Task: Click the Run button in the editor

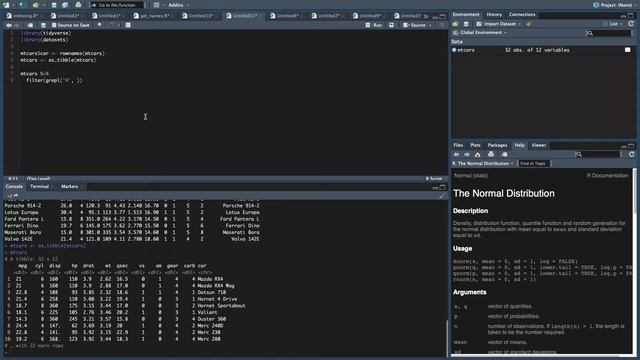Action: pos(373,25)
